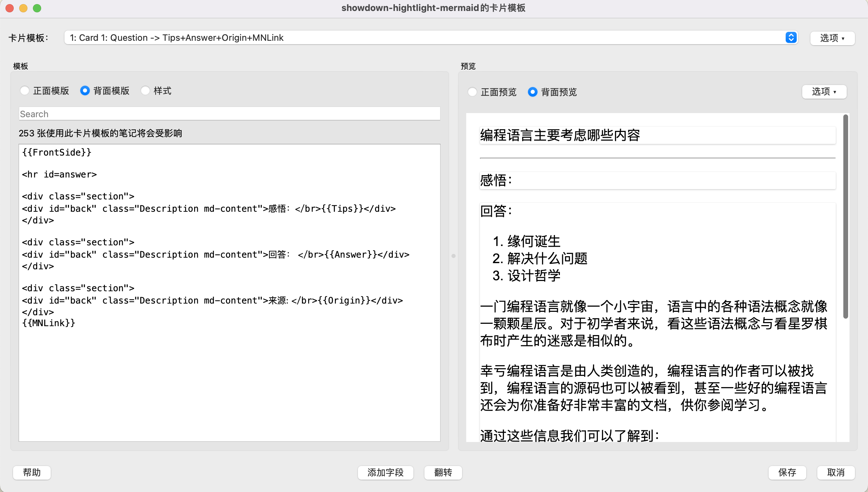The height and width of the screenshot is (492, 868).
Task: Open the card template dropdown arrows
Action: click(791, 38)
